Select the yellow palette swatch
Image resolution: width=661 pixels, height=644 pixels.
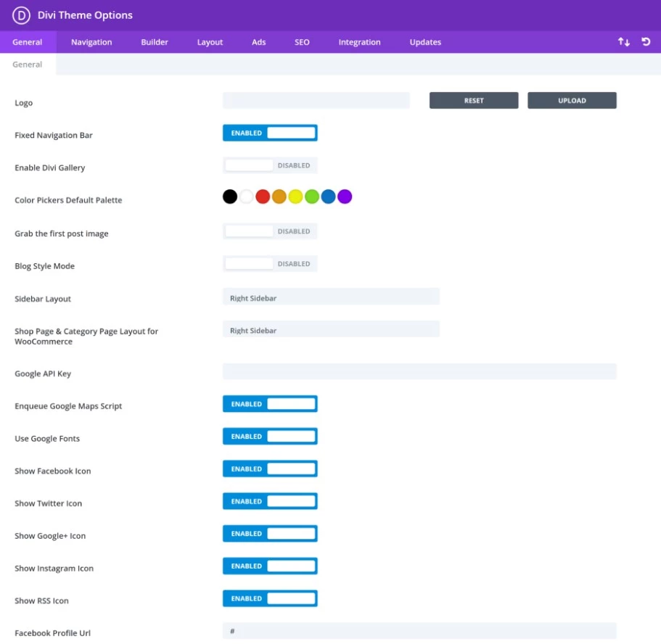[x=295, y=197]
